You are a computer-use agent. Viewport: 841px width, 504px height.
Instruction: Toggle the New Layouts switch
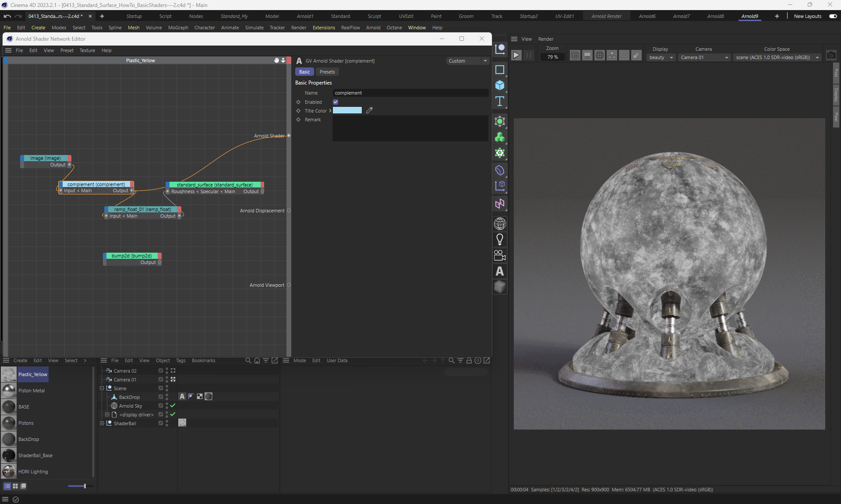[x=833, y=16]
